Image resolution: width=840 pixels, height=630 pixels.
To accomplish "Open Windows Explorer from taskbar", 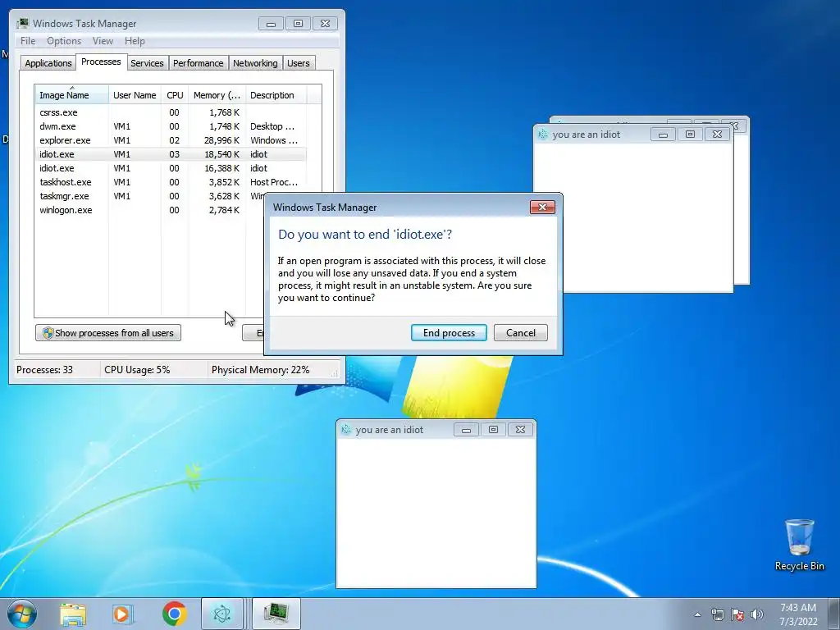I will [x=73, y=614].
